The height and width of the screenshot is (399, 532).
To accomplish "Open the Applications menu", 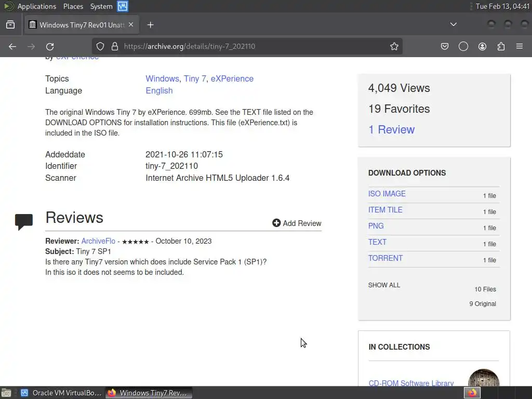I will click(x=37, y=6).
